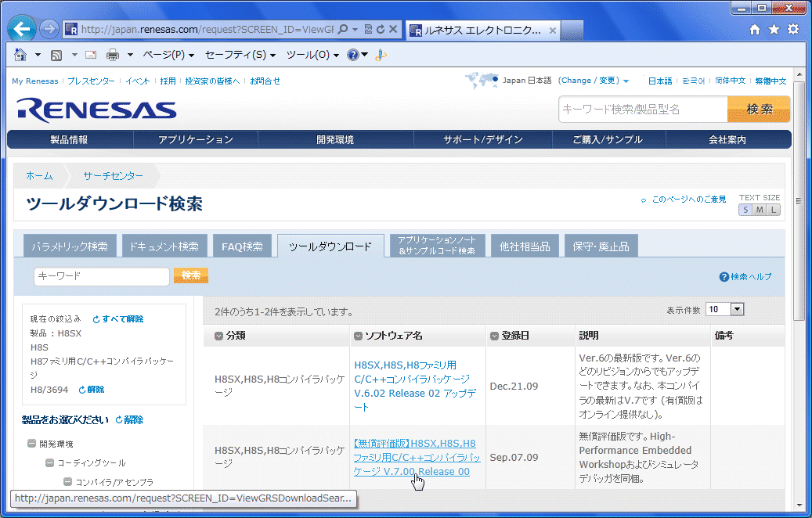Open the ツール(O) menu
The image size is (812, 518).
[312, 54]
